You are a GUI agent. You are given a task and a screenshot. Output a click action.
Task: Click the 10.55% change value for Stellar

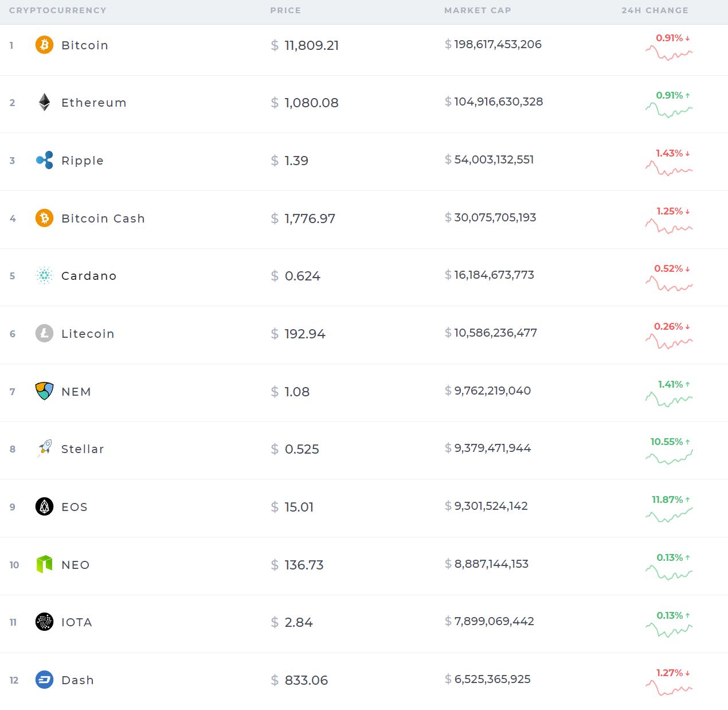(x=667, y=442)
